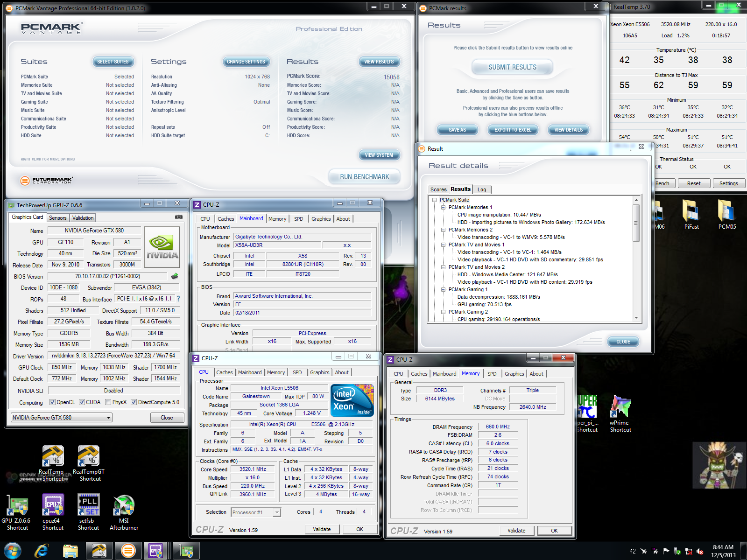Click the muted volume tray icon

click(700, 551)
